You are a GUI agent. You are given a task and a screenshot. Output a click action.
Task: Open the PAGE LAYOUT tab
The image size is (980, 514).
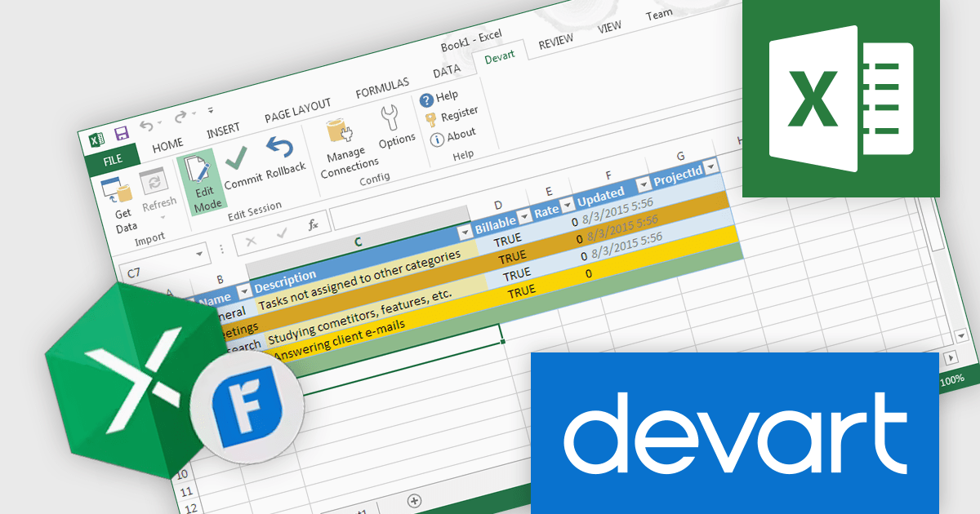(x=297, y=110)
